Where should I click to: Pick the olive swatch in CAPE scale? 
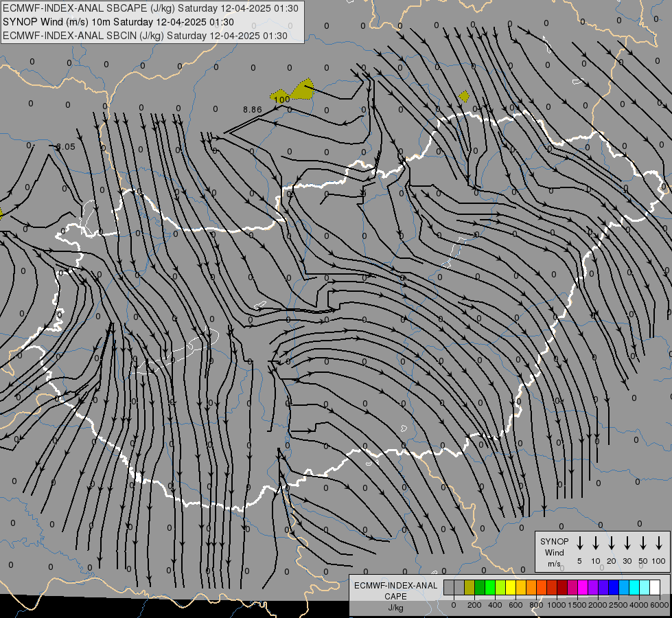pyautogui.click(x=470, y=587)
